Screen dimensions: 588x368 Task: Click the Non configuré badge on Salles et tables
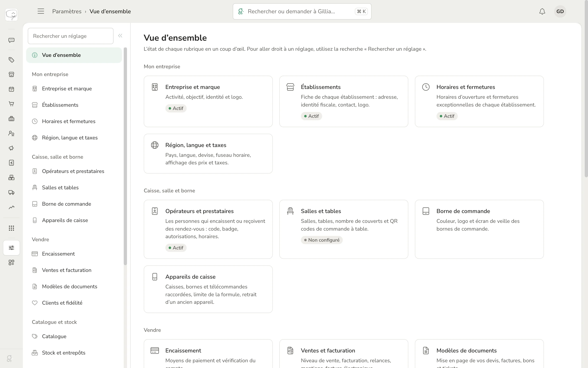click(x=322, y=240)
